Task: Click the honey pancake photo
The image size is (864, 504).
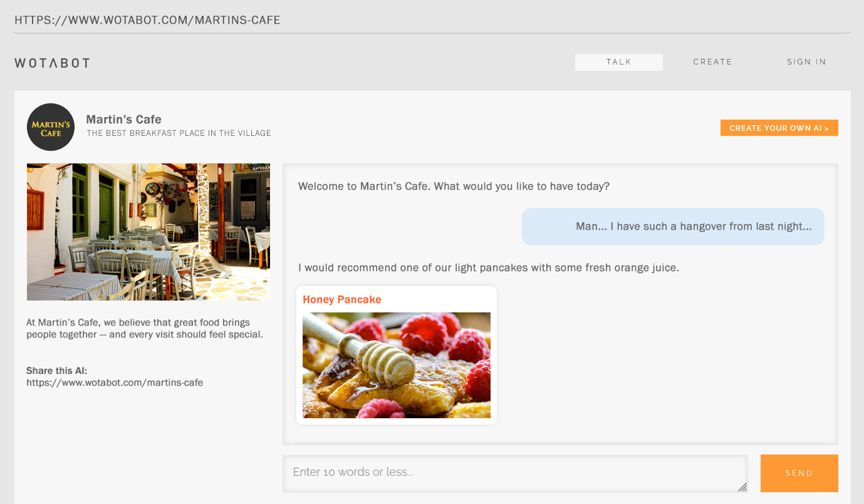Action: 396,365
